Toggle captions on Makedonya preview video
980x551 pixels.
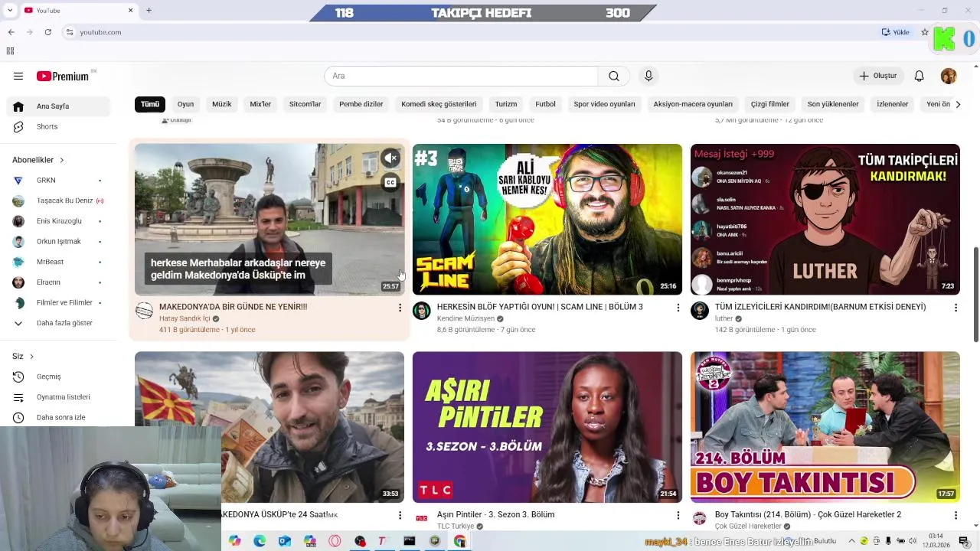390,183
